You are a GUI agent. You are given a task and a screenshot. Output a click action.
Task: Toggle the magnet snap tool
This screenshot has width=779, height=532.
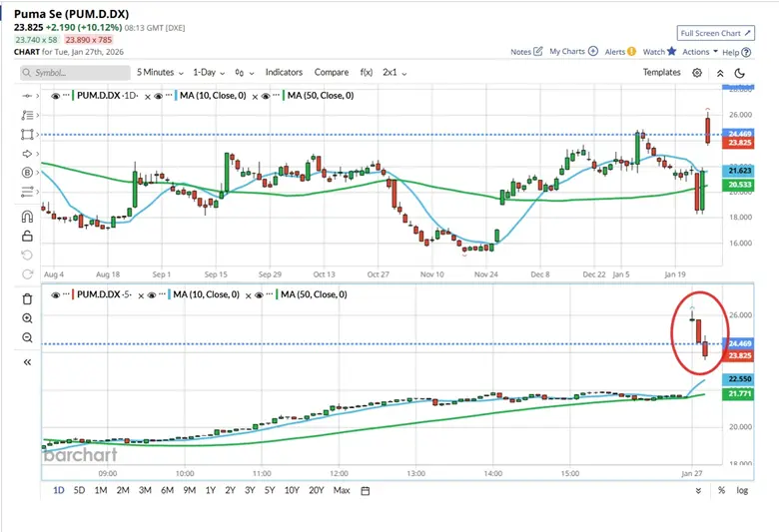[x=27, y=217]
